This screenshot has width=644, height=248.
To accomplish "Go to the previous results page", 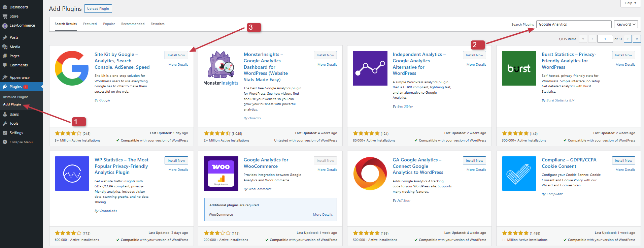I will click(x=592, y=39).
